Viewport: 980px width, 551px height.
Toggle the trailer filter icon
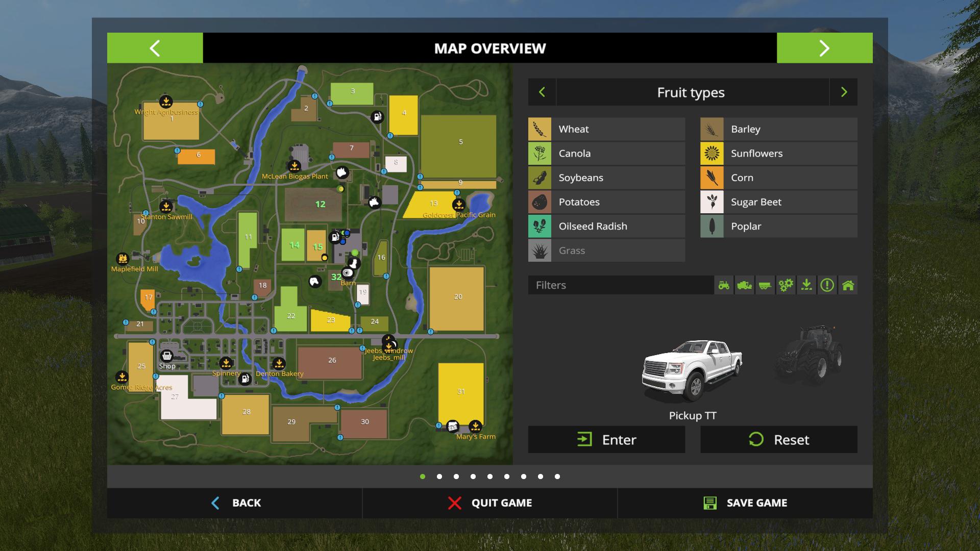click(x=765, y=285)
